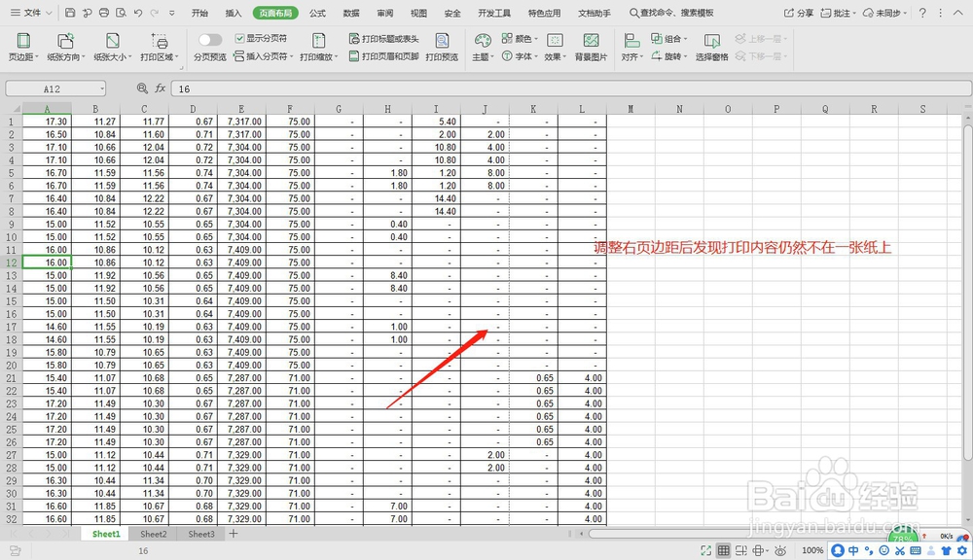Click the 100% zoom level in status bar
Screen dimensions: 973x560
812,550
